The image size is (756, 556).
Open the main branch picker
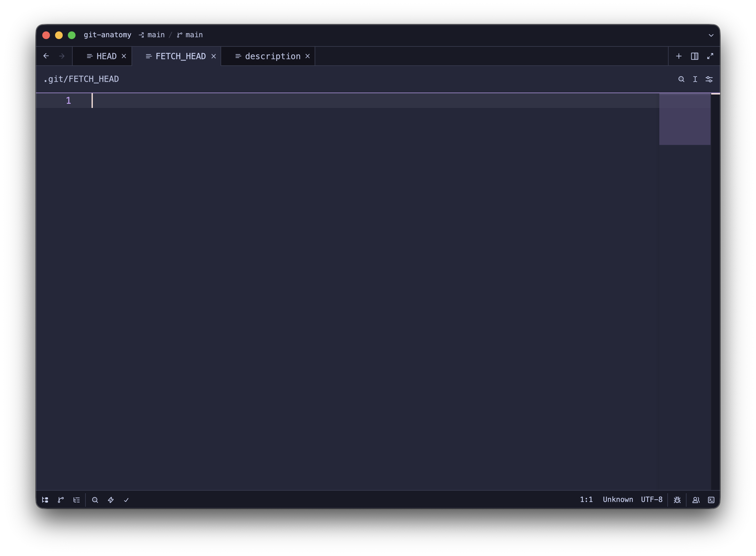point(190,35)
